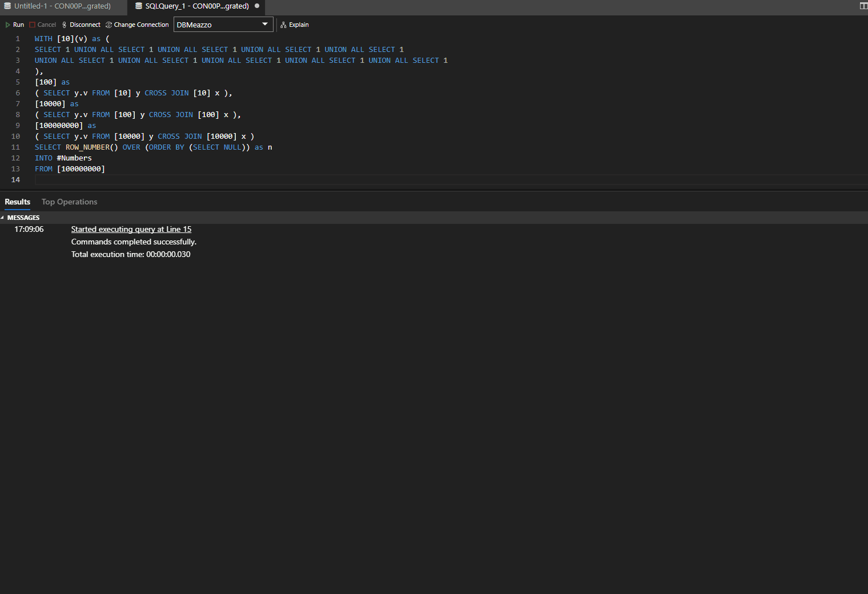The image size is (868, 594).
Task: Click the Change Connection button text
Action: [x=141, y=25]
